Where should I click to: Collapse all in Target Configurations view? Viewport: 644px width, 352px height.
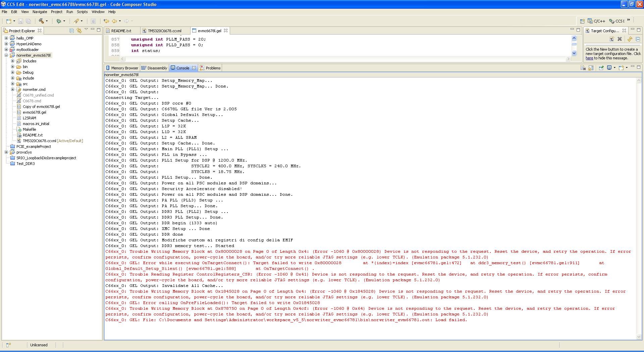638,39
